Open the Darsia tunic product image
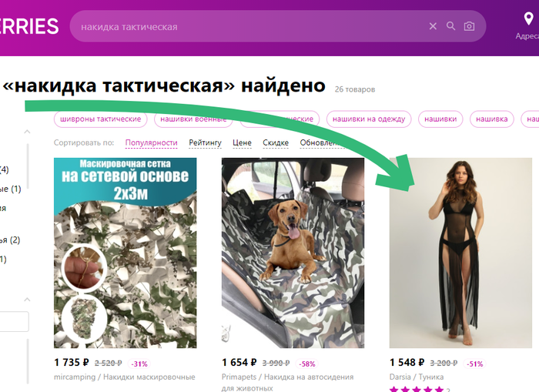 coord(460,253)
